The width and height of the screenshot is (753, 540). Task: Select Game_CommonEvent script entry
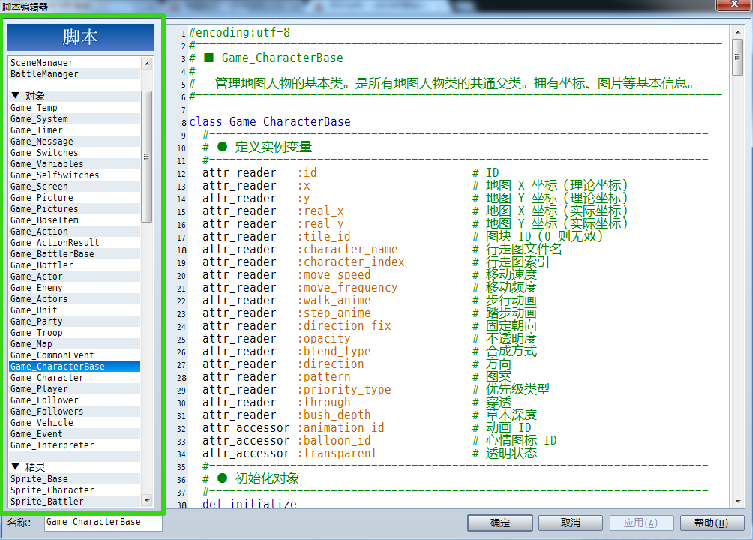pos(74,355)
